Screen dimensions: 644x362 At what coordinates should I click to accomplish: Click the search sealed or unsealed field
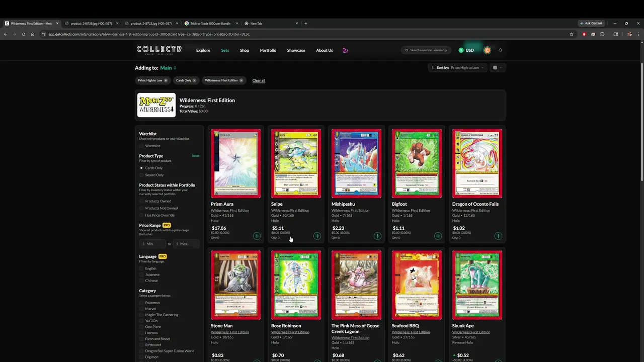click(x=427, y=50)
